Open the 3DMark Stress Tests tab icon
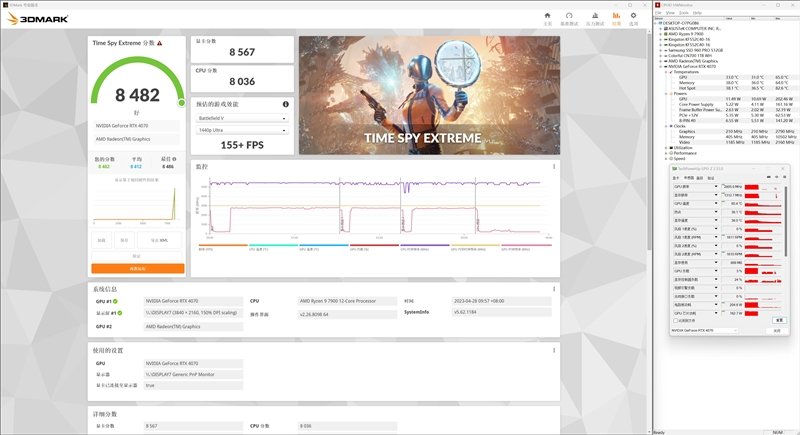Screen dimensions: 800x435 [595, 15]
